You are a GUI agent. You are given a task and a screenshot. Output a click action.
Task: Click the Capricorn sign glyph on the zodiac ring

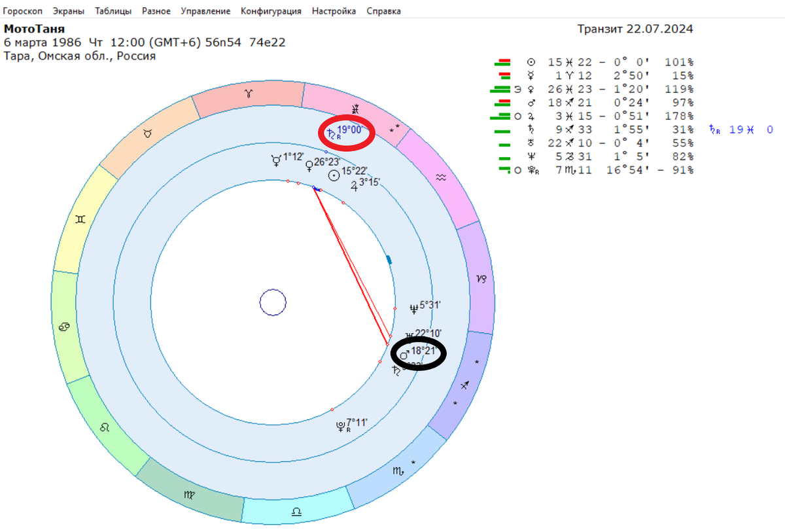482,278
